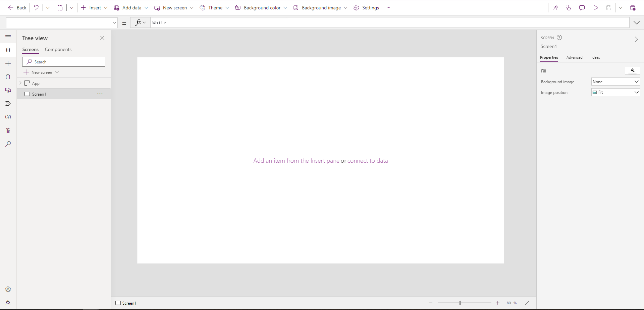Open the Data pane
This screenshot has height=310, width=644.
8,76
